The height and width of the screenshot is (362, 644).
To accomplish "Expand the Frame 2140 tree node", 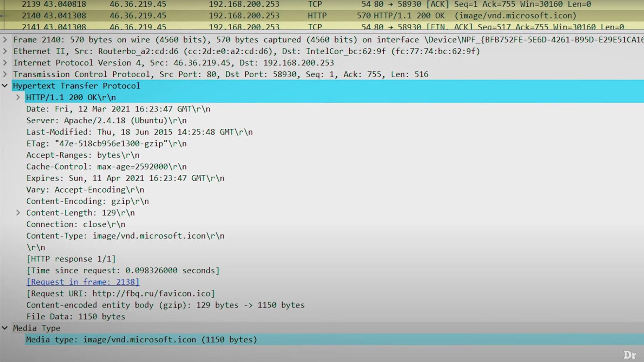I will tap(5, 40).
